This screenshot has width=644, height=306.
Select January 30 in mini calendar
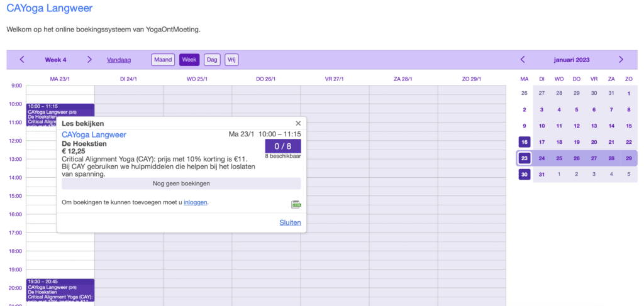pyautogui.click(x=525, y=174)
